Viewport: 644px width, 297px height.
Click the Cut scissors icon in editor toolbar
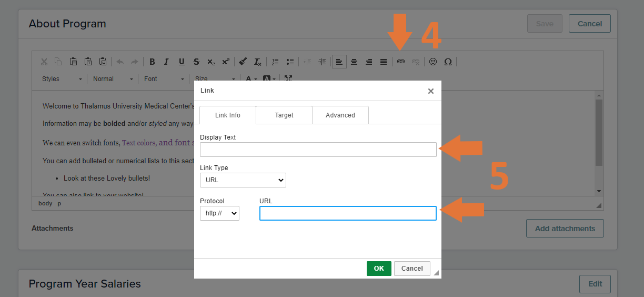[44, 62]
